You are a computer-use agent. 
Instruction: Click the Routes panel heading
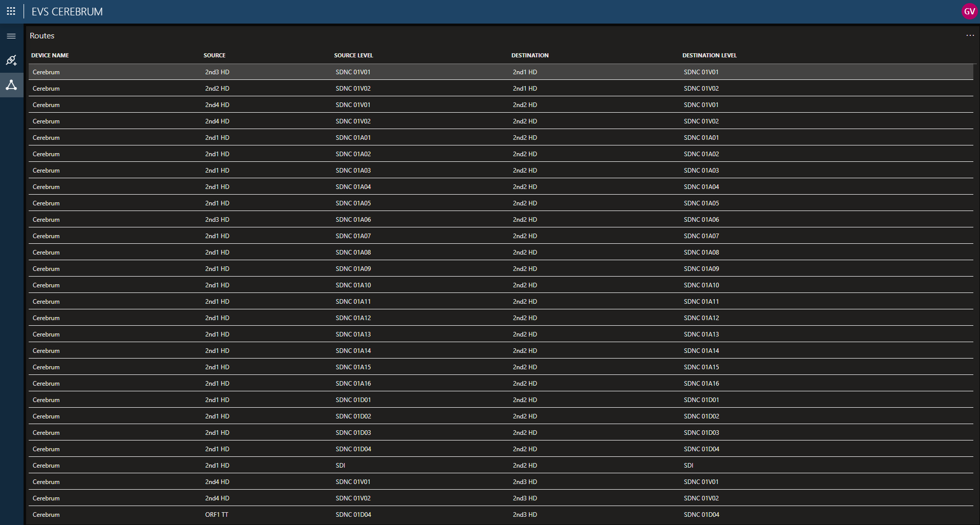(42, 36)
